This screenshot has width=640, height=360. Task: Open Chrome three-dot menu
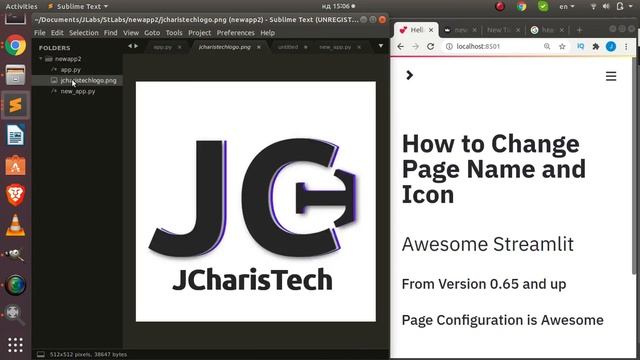click(x=626, y=47)
